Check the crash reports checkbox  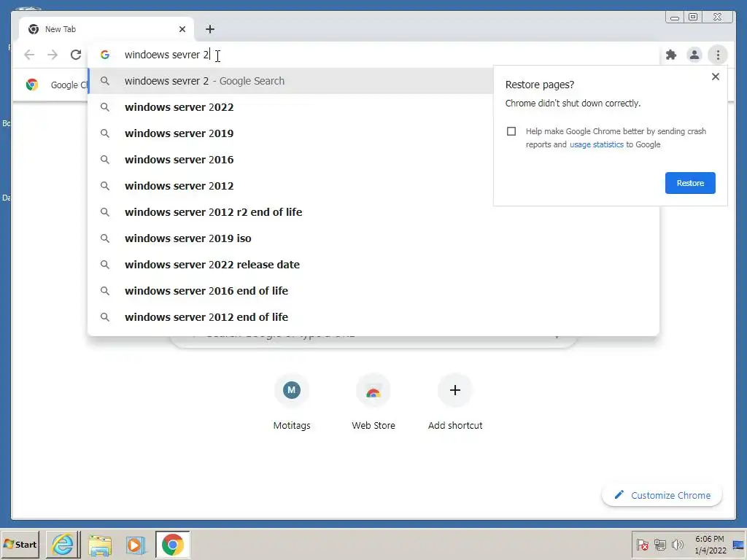coord(511,131)
